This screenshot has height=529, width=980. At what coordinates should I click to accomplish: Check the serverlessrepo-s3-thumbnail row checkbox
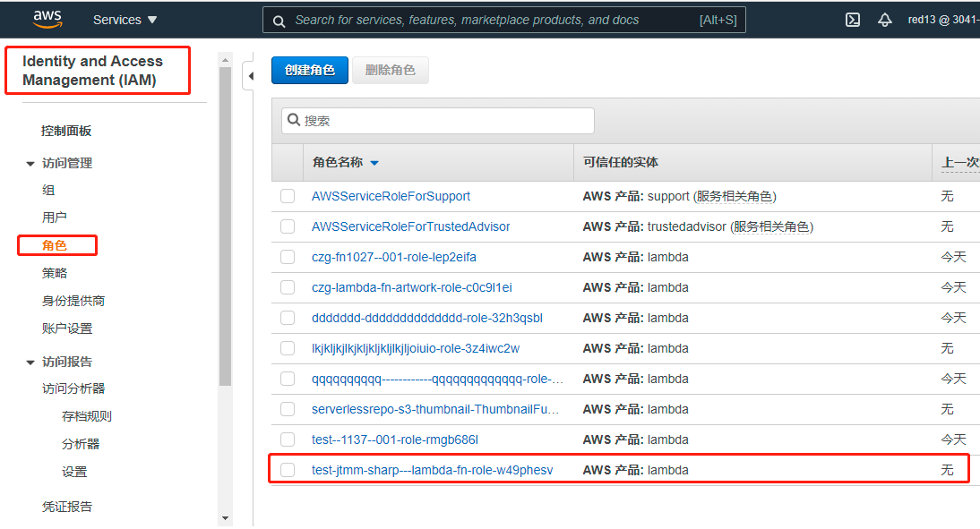click(x=288, y=409)
